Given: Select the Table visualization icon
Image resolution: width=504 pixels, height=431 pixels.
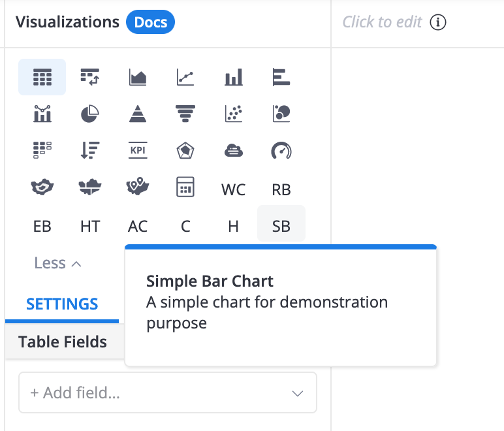Looking at the screenshot, I should (x=42, y=77).
